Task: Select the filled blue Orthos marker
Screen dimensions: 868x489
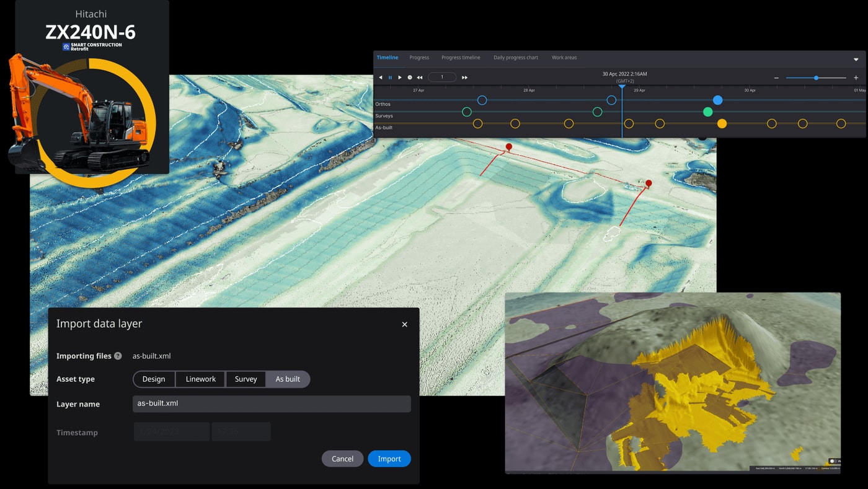Action: pos(717,100)
